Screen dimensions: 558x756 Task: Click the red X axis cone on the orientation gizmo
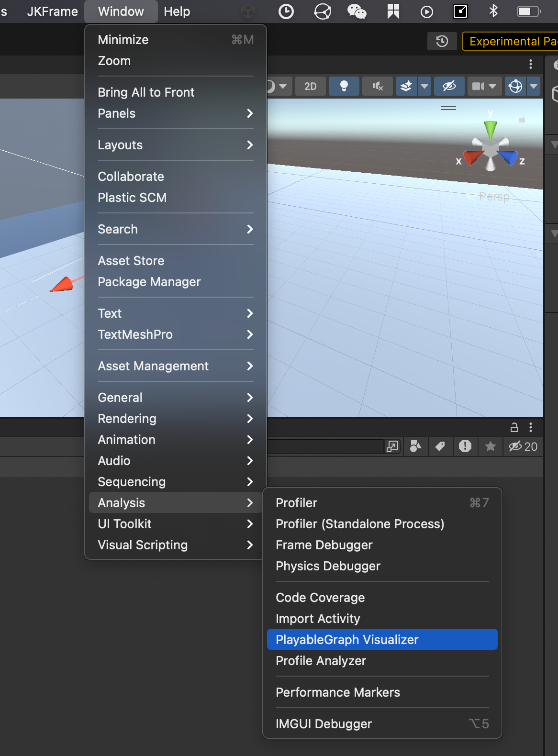473,157
